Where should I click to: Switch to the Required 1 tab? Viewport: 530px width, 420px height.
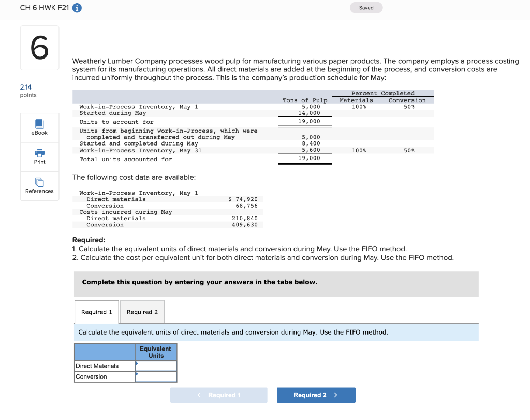coord(97,312)
